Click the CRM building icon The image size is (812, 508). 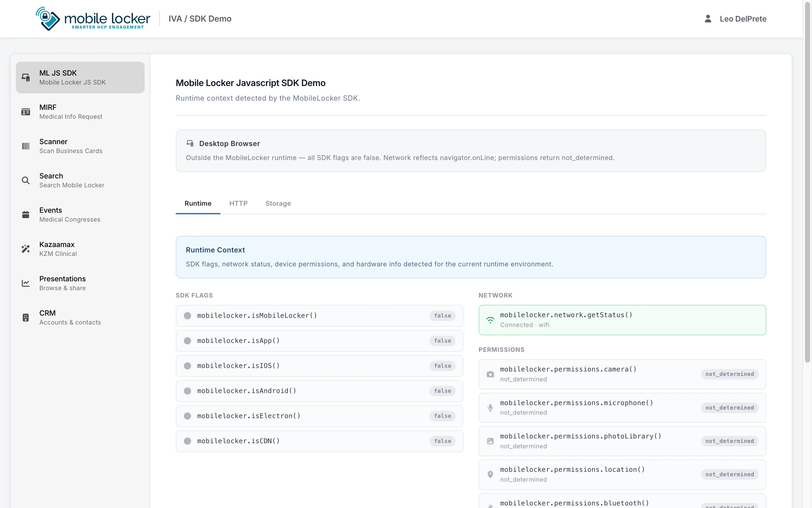point(25,317)
